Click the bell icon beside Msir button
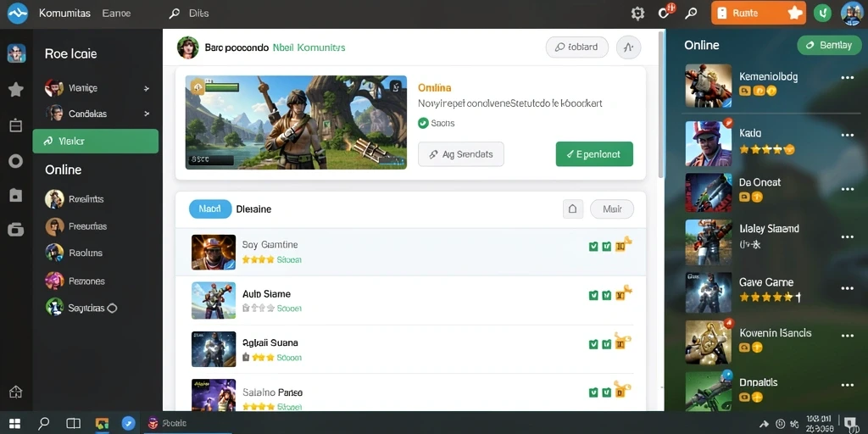Image resolution: width=868 pixels, height=434 pixels. [573, 209]
